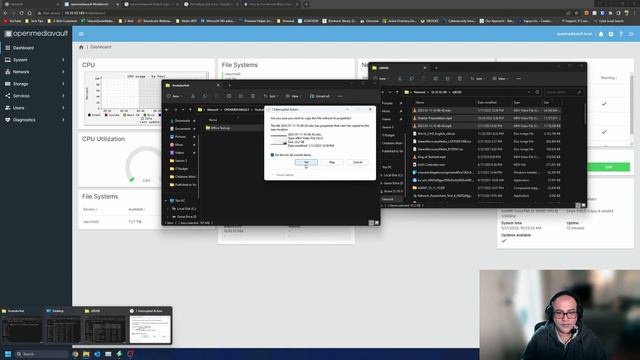Open the settings gear in openmediavault header
Viewport: 640px width, 360px height.
tap(611, 34)
